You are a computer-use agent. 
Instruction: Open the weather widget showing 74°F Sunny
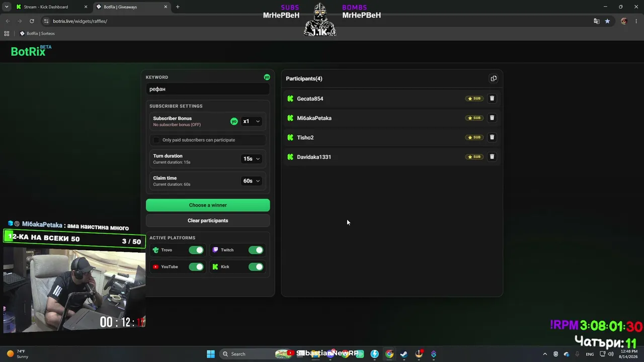[17, 354]
